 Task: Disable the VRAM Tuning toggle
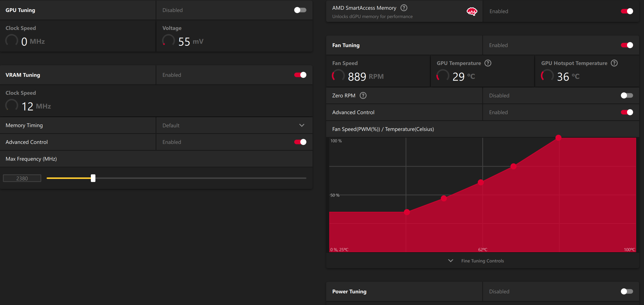click(x=300, y=75)
